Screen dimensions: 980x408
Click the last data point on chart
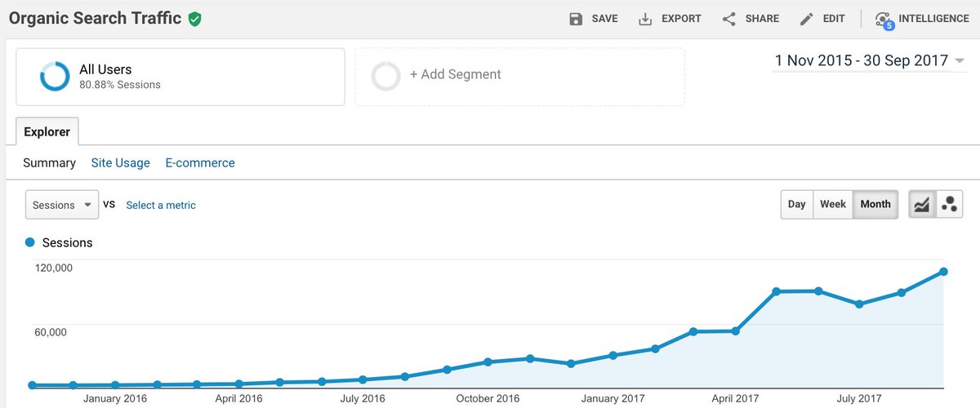click(x=943, y=272)
